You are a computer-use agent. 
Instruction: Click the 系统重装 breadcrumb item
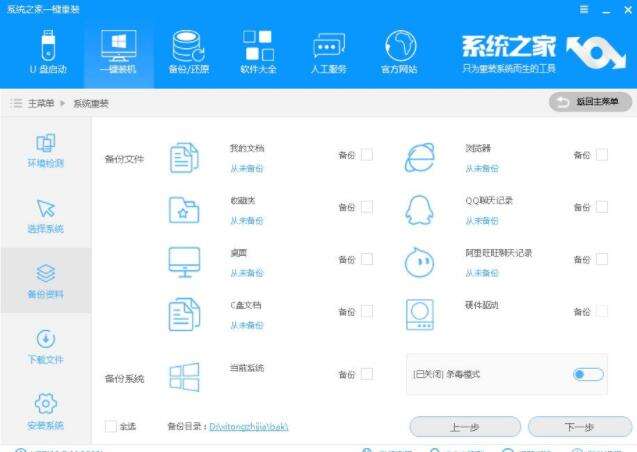pyautogui.click(x=91, y=104)
